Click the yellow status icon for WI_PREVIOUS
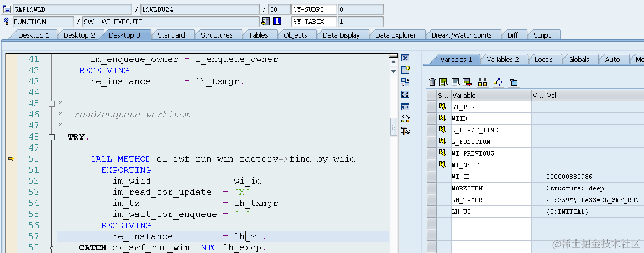Screen dimensions: 644x253 point(442,153)
